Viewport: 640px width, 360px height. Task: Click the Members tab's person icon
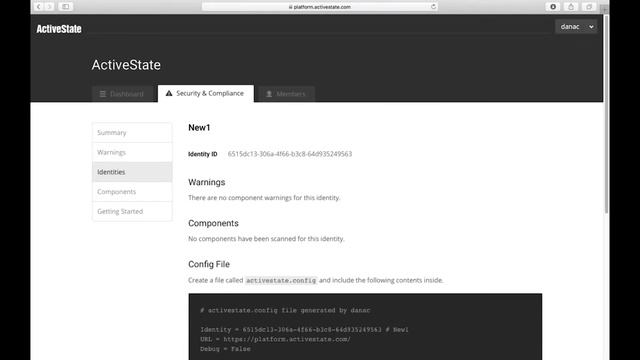269,94
